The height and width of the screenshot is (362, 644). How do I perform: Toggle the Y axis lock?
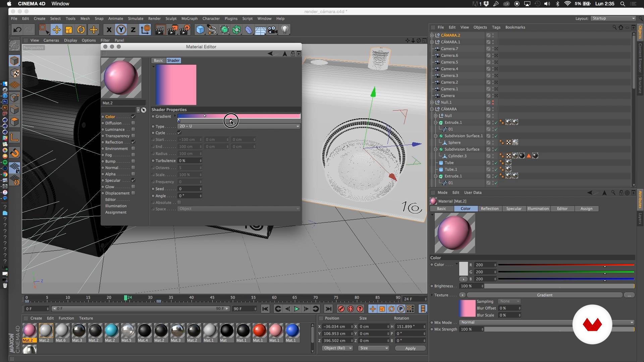tap(121, 30)
